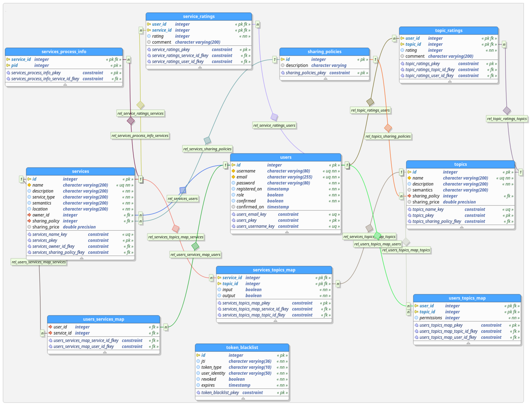Click the permissions column in users_topics_map
This screenshot has width=532, height=406.
click(x=467, y=318)
